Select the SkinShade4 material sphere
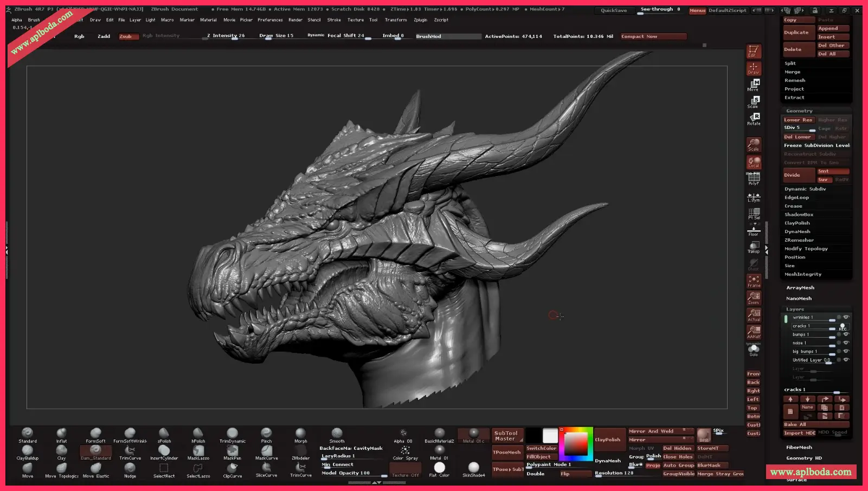Viewport: 868px width, 491px height. (473, 468)
